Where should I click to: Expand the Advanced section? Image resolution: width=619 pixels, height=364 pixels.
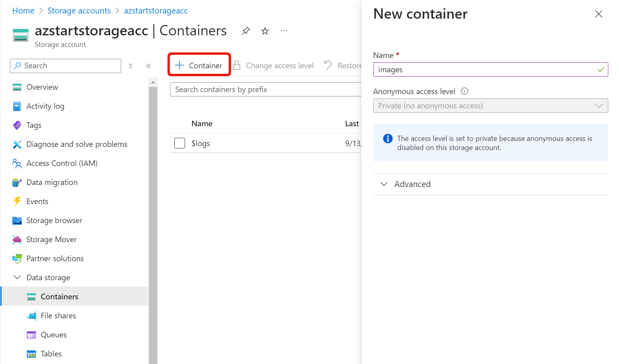[x=490, y=184]
